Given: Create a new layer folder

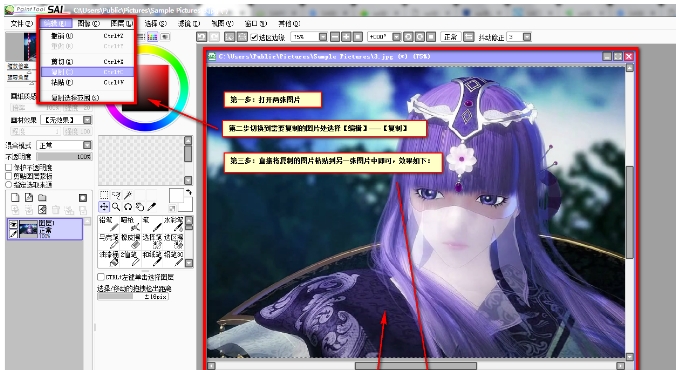Looking at the screenshot, I should pos(42,198).
